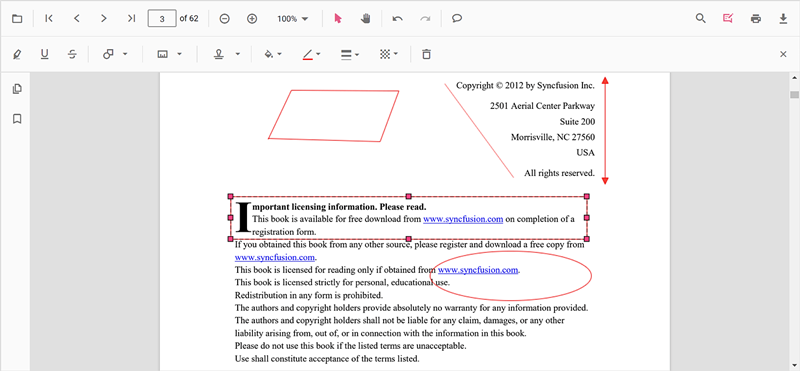
Task: Click the page number input field
Action: click(162, 19)
